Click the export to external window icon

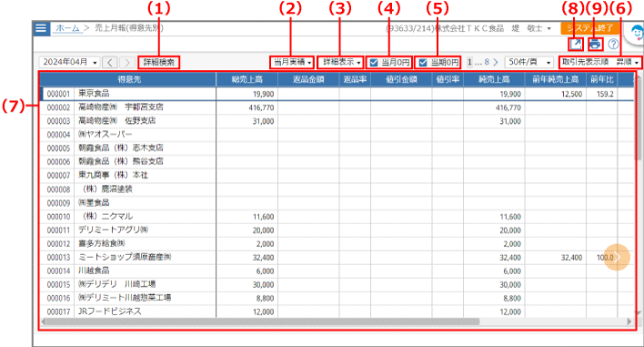(576, 44)
